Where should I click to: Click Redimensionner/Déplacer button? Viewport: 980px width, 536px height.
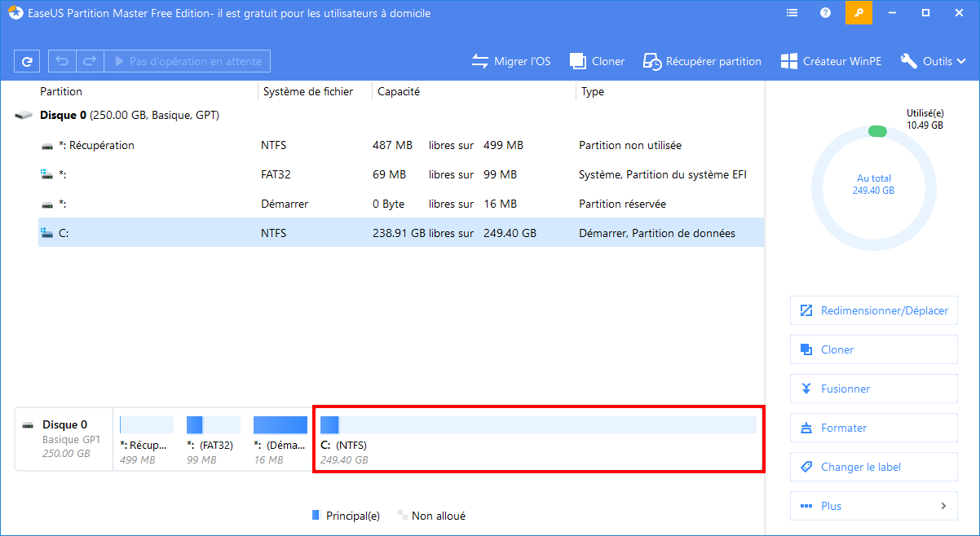[874, 310]
